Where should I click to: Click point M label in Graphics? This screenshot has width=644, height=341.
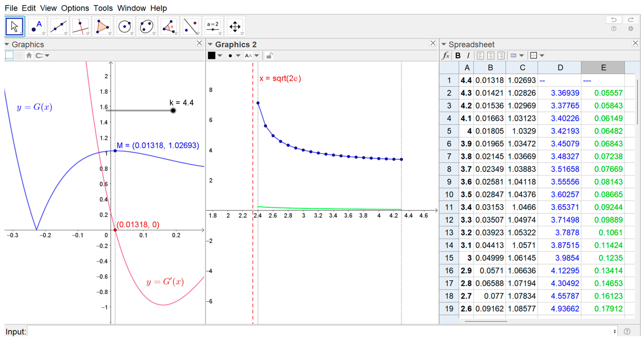(158, 145)
